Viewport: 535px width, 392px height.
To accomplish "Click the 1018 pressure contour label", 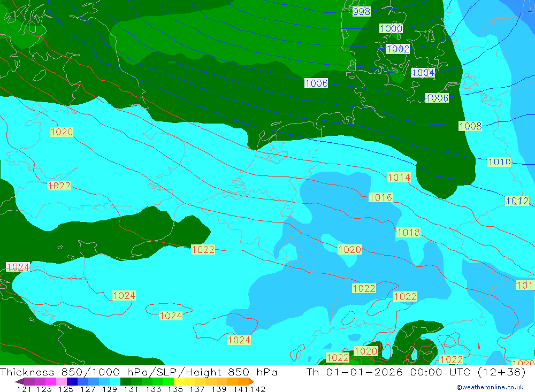I will [408, 232].
